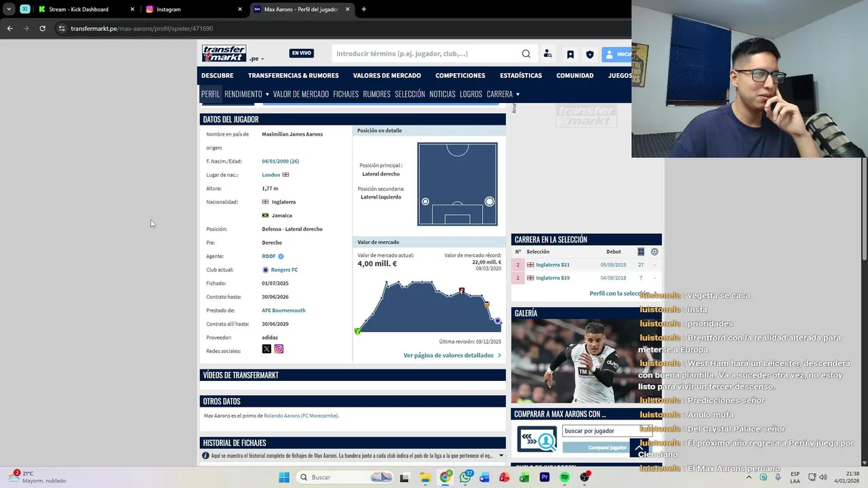Open the bookmark watchlist icon
The image size is (868, 488).
coord(570,54)
